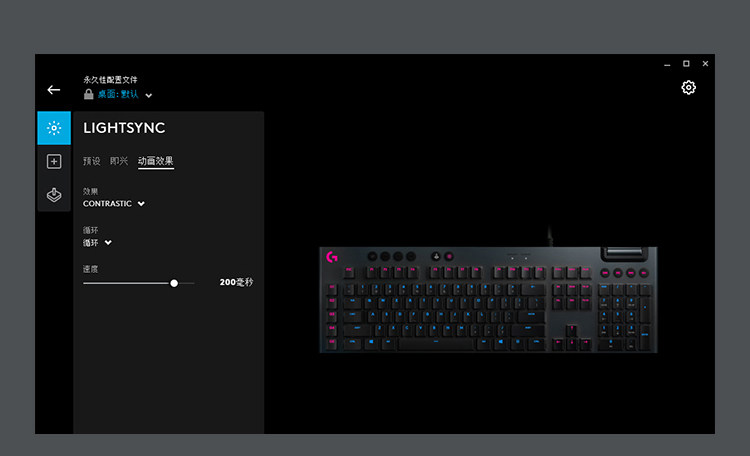
Task: Click the keyboard volume roller
Action: click(x=625, y=252)
